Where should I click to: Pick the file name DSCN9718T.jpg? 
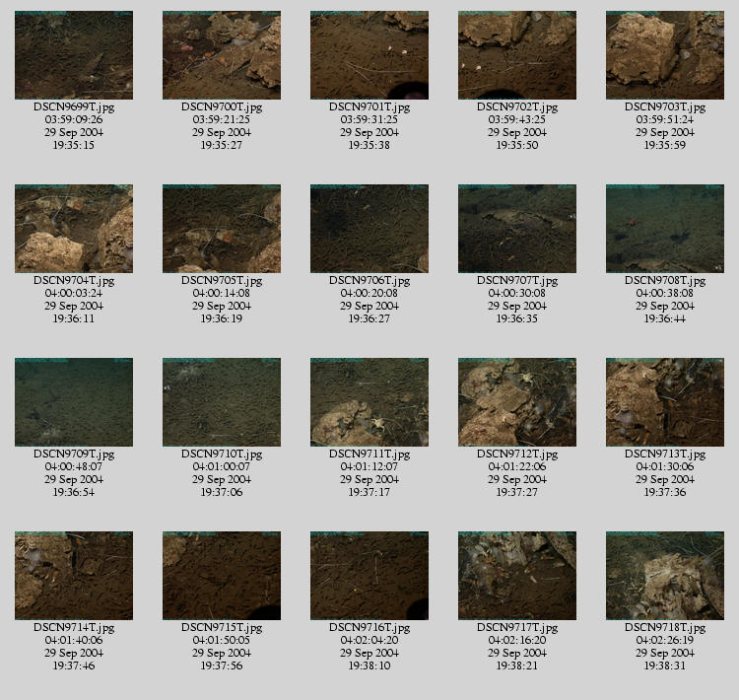(665, 628)
